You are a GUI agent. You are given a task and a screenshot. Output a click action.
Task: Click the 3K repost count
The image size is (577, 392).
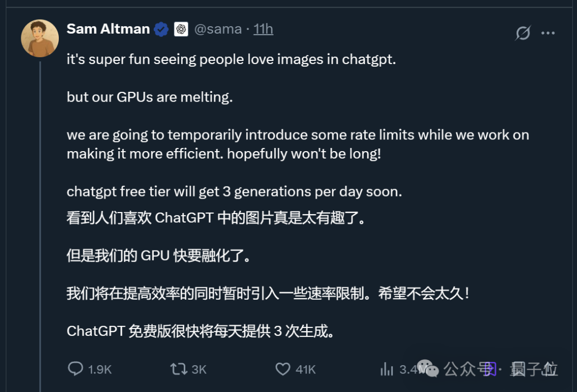coord(199,369)
